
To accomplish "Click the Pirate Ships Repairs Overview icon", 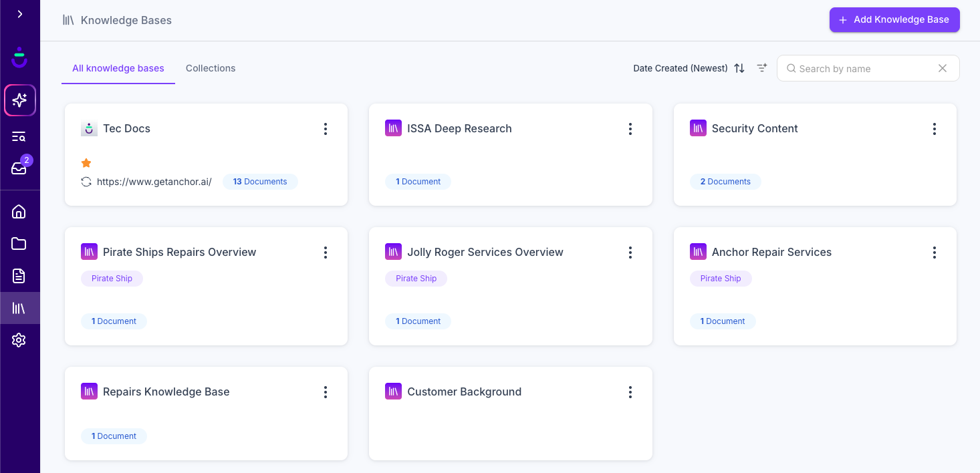I will (x=89, y=252).
